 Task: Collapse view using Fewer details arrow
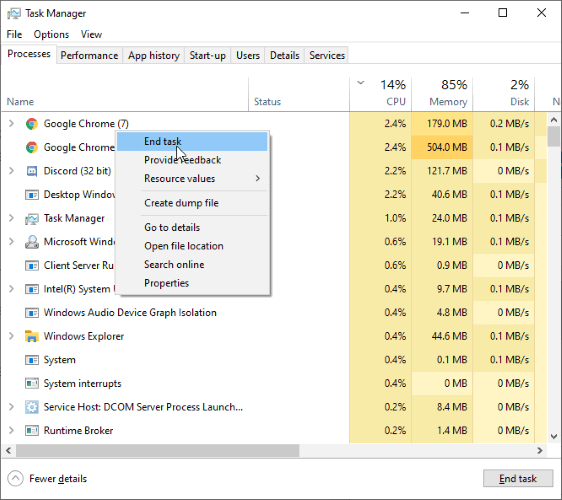(15, 478)
